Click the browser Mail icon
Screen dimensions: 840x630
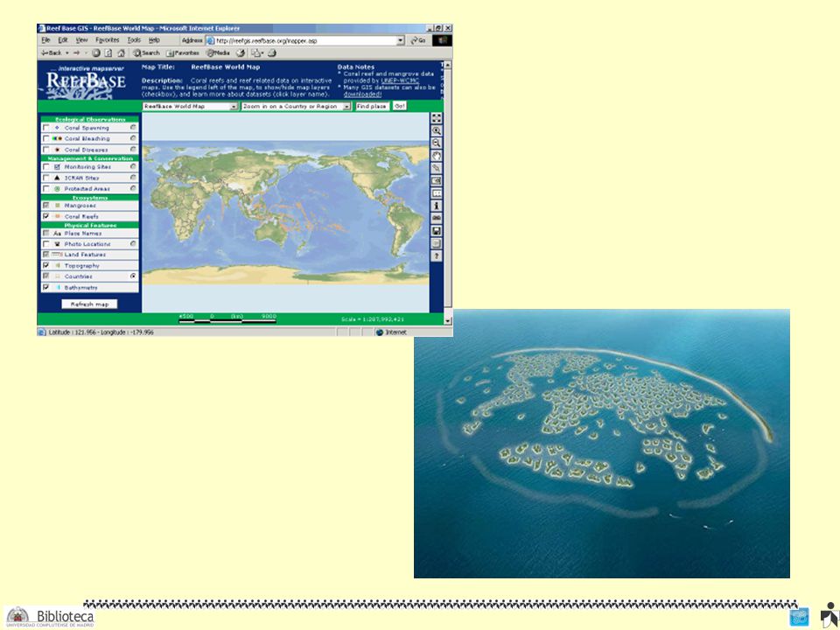[x=257, y=53]
